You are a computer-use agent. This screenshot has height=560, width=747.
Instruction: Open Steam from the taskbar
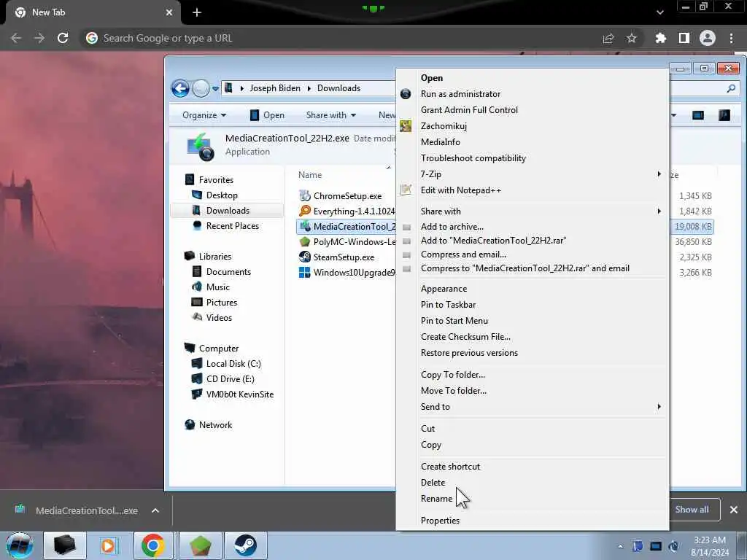(245, 545)
